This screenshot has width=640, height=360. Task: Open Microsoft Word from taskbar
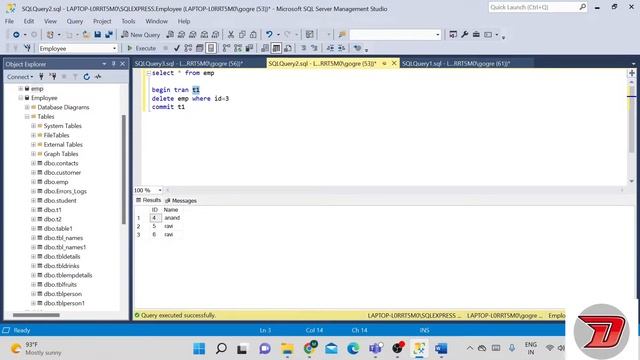point(441,349)
